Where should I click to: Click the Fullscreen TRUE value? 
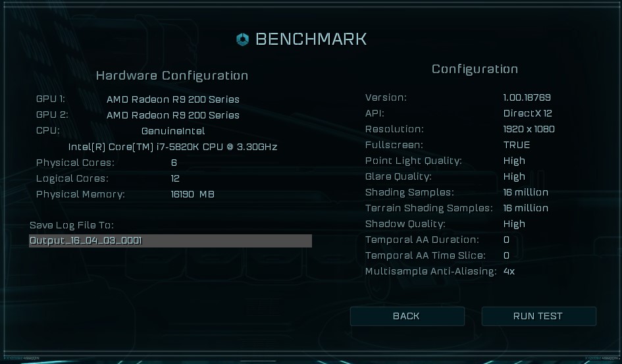517,145
